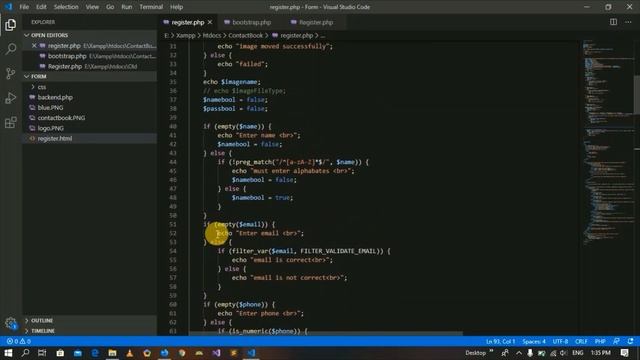This screenshot has width=640, height=360.
Task: Click the Ln 93, Col 1 status
Action: (x=500, y=341)
